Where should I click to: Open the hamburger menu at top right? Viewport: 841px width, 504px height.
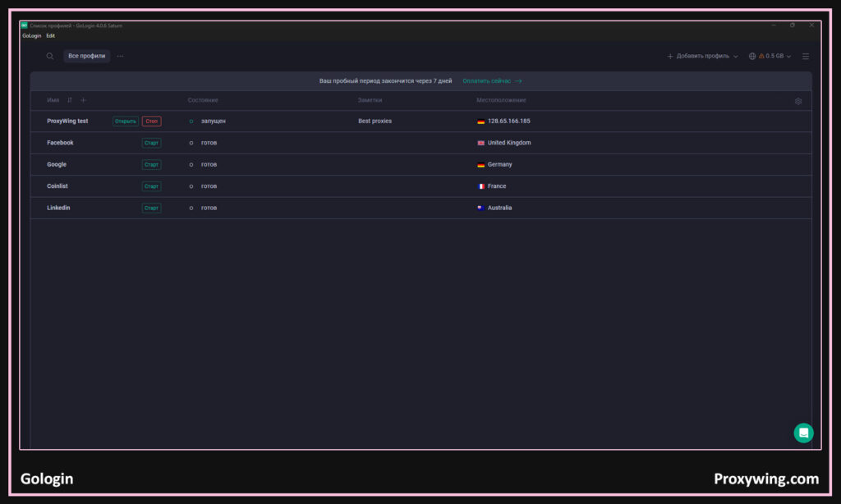pos(806,57)
